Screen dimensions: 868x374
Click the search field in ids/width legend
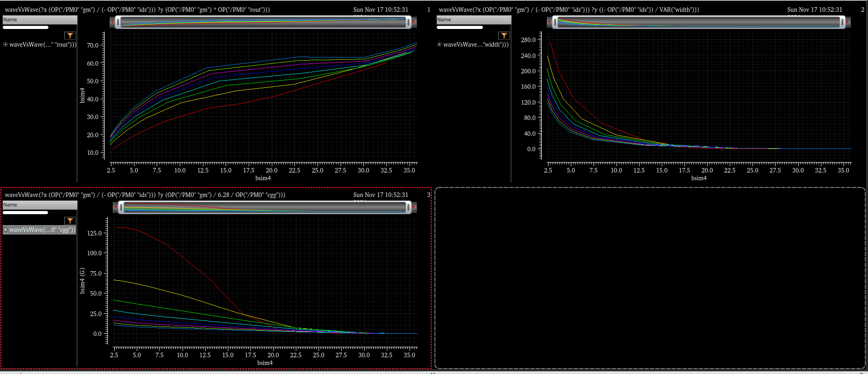[x=460, y=27]
